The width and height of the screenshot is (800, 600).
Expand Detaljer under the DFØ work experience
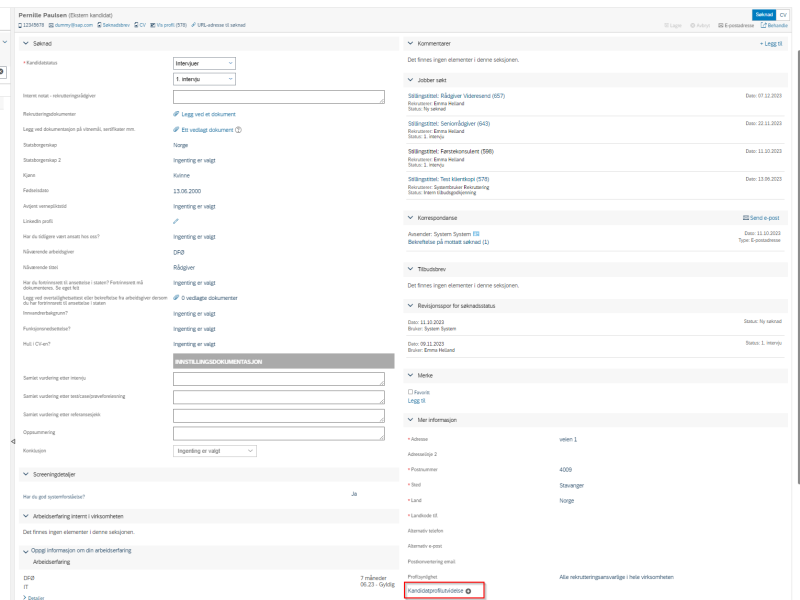pyautogui.click(x=34, y=597)
